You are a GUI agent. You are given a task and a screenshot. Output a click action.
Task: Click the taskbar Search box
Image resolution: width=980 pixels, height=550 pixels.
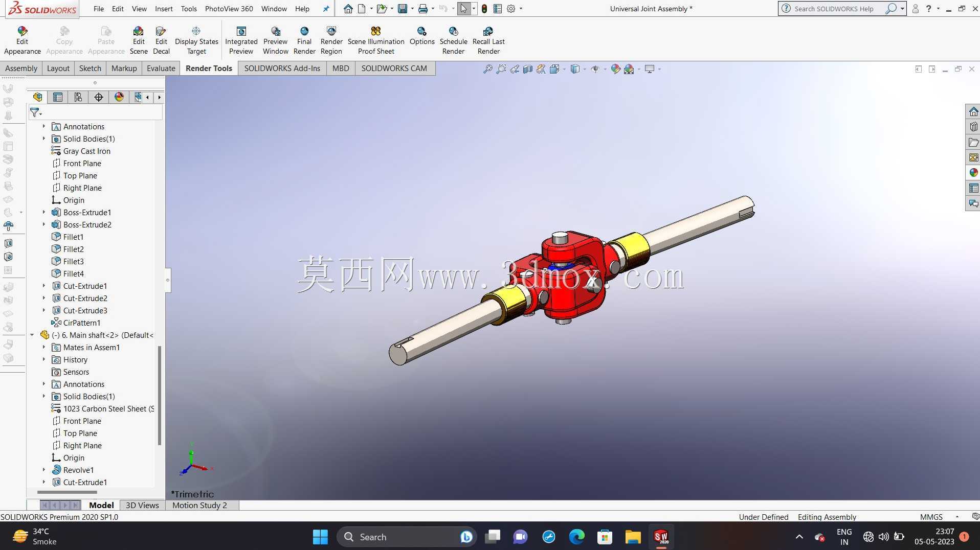point(407,537)
